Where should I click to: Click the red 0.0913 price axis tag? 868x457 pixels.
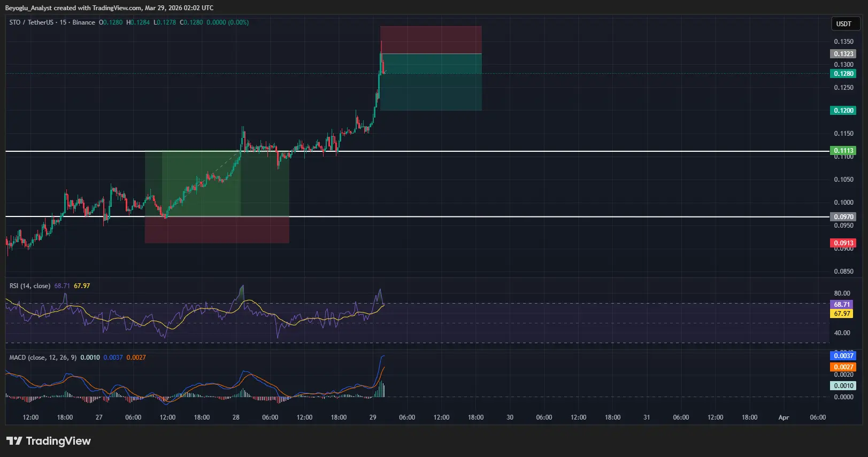click(843, 243)
